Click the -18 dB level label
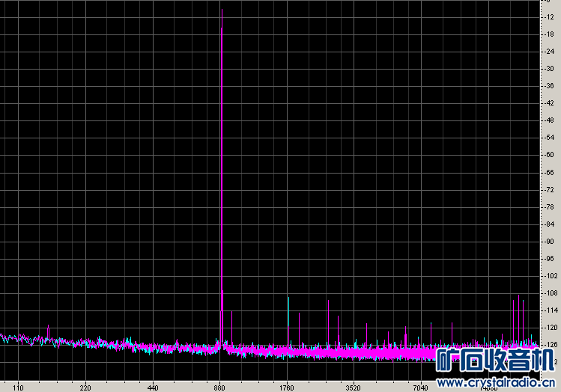This screenshot has height=392, width=561. coord(550,34)
